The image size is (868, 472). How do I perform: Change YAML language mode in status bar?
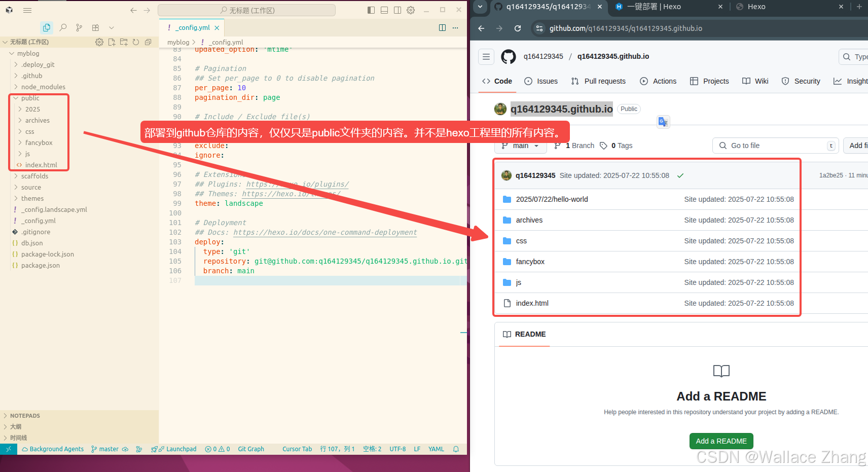(x=436, y=449)
